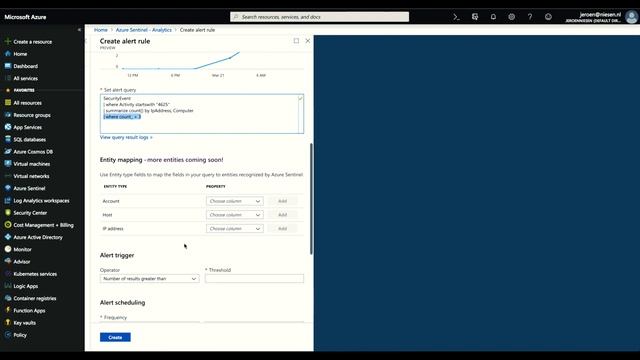640x360 pixels.
Task: Click the Create a resource plus icon
Action: click(7, 42)
